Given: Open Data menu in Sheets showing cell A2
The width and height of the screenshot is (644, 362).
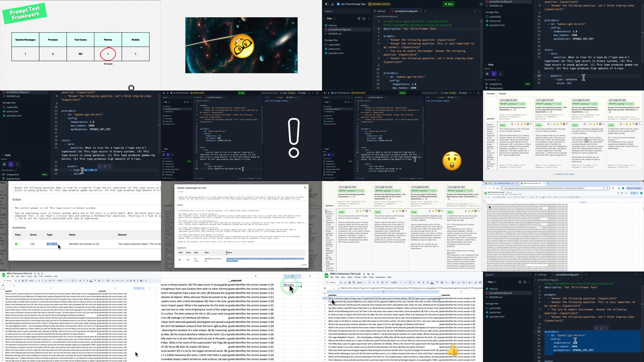Looking at the screenshot, I should pyautogui.click(x=365, y=277).
